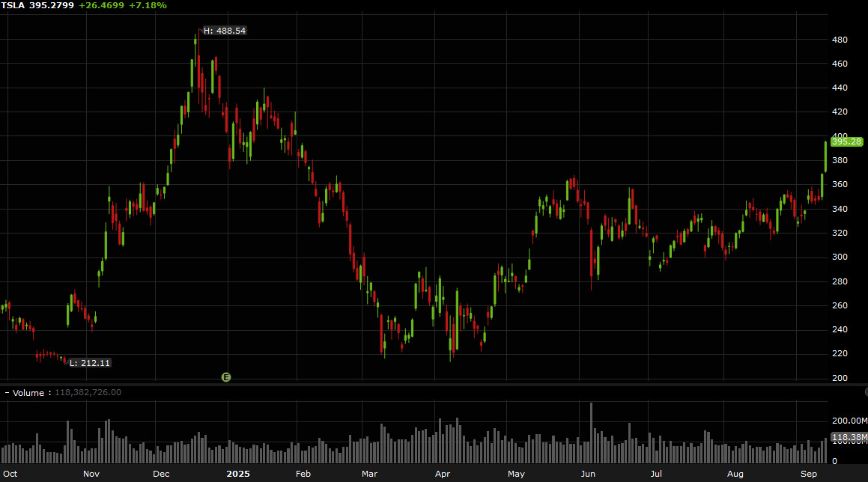Click the 220 price axis label

840,353
